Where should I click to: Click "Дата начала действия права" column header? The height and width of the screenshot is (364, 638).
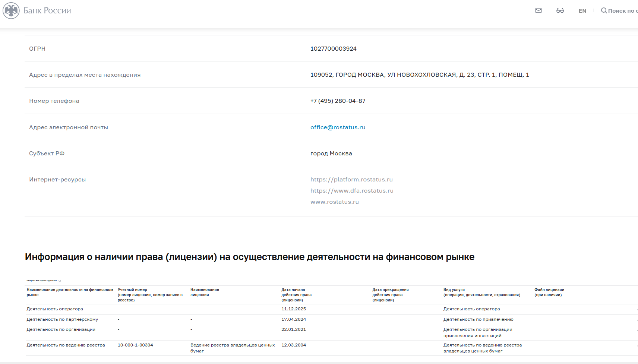[x=296, y=295]
